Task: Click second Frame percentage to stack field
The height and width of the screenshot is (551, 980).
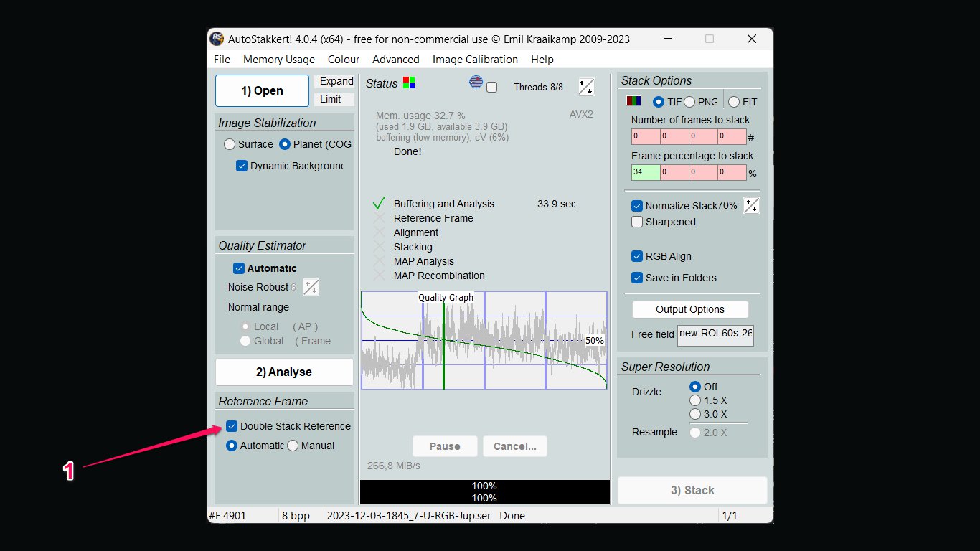Action: [x=674, y=172]
